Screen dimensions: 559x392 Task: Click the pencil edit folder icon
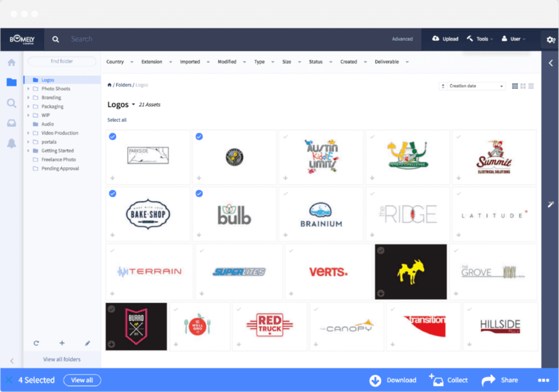point(87,343)
